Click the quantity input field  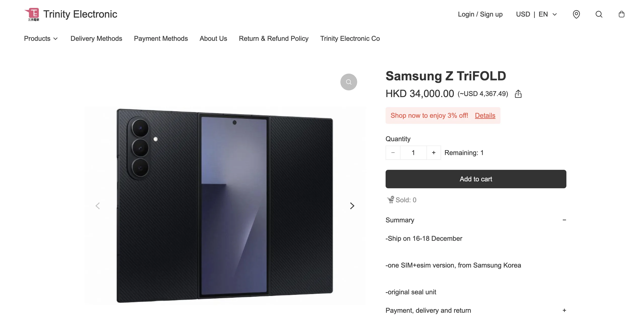tap(413, 153)
